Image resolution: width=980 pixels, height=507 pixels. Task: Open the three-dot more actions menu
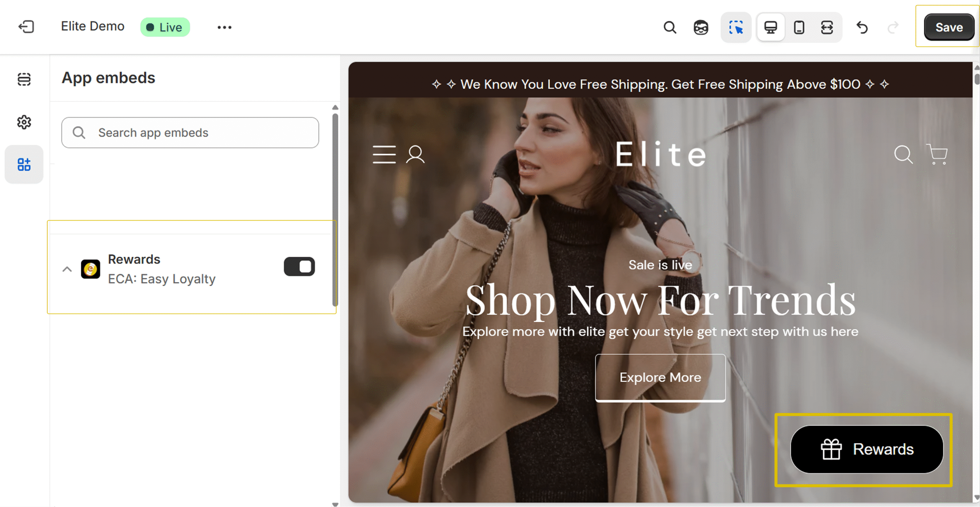pyautogui.click(x=224, y=27)
